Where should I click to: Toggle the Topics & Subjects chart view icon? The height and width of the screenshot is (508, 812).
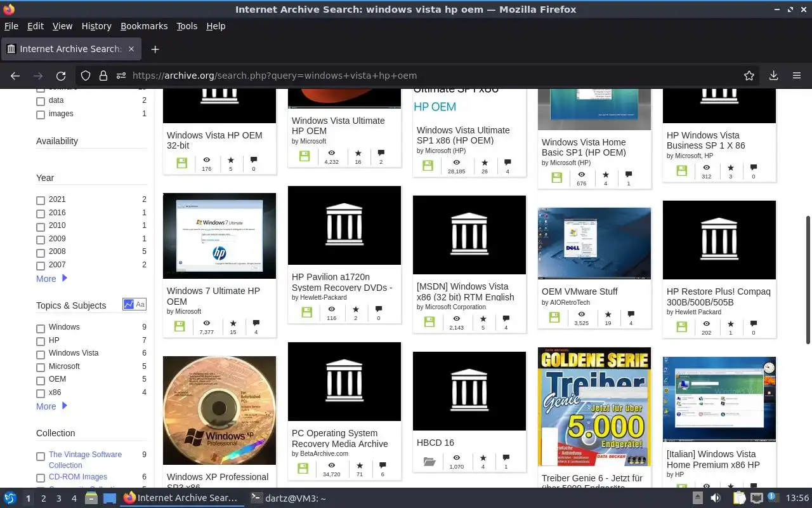click(129, 305)
